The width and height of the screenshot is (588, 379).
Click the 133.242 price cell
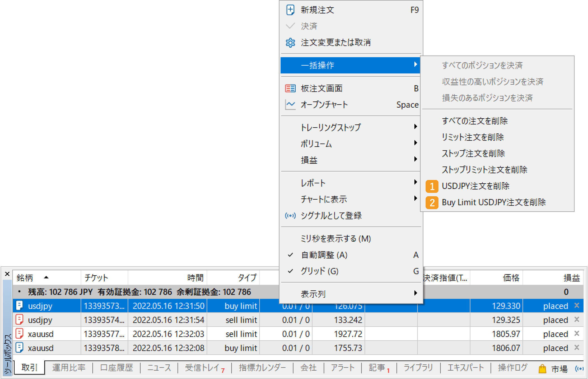339,320
